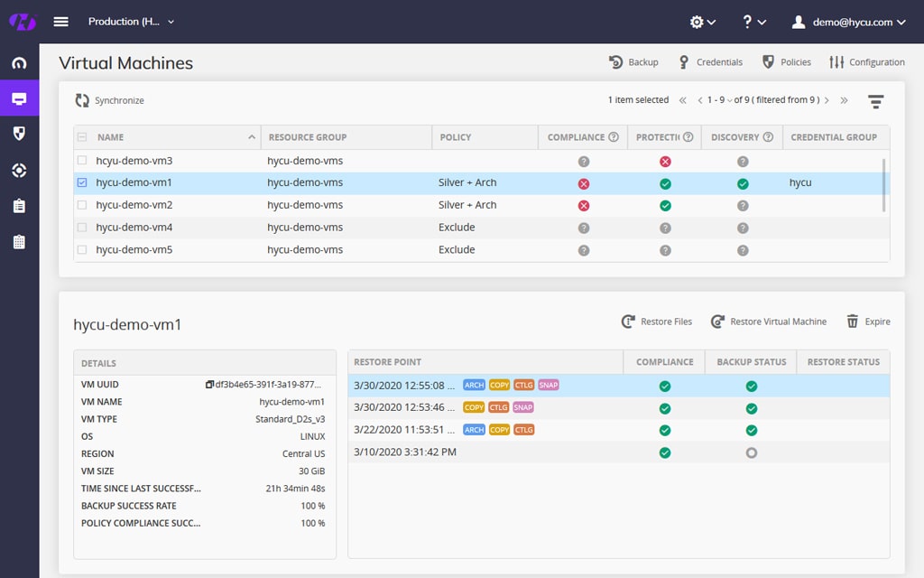Go to next page of VM list
The image size is (924, 578).
(x=827, y=100)
